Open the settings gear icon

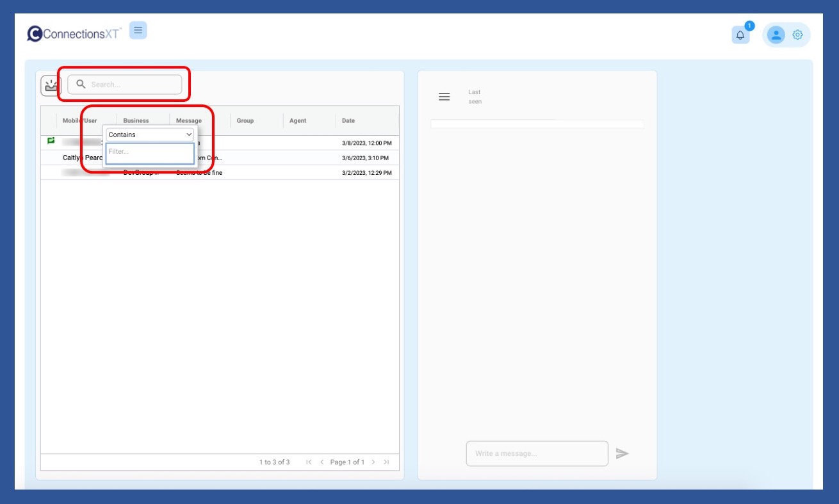tap(797, 35)
